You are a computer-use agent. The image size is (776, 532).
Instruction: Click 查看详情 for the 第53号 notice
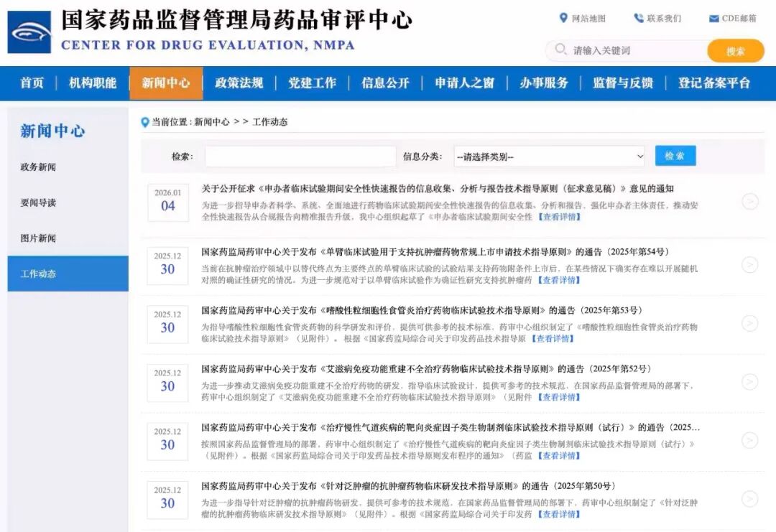[x=553, y=339]
